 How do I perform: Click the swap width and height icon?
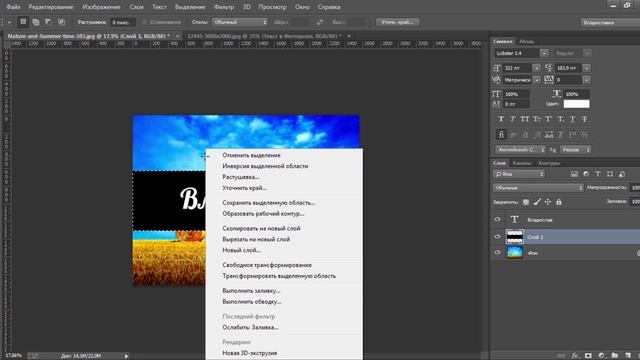(x=320, y=22)
